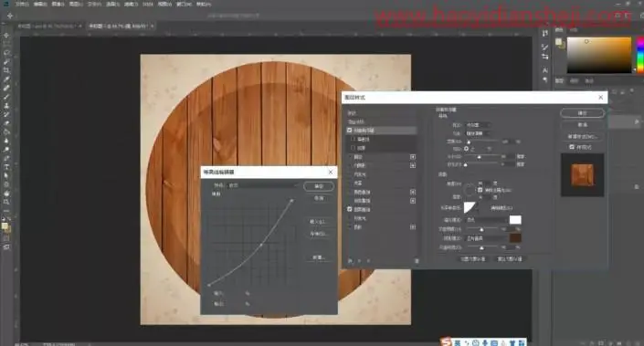644x346 pixels.
Task: Click the trash icon in Layer Style list
Action: (x=417, y=261)
